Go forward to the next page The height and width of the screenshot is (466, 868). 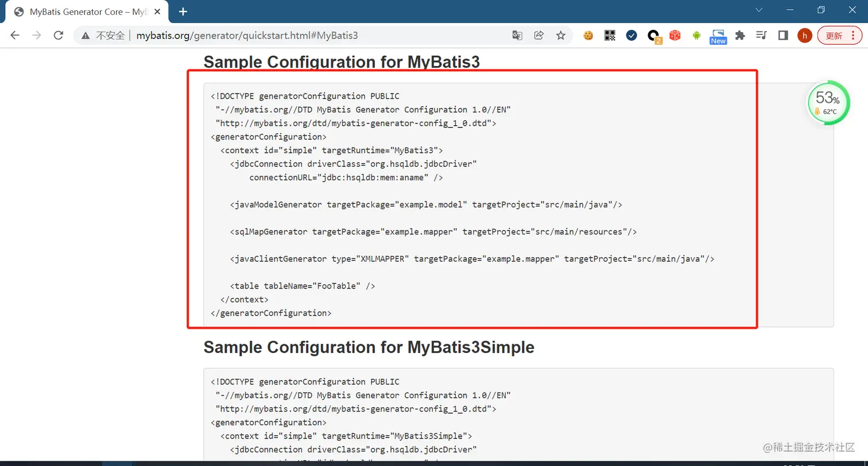click(37, 36)
